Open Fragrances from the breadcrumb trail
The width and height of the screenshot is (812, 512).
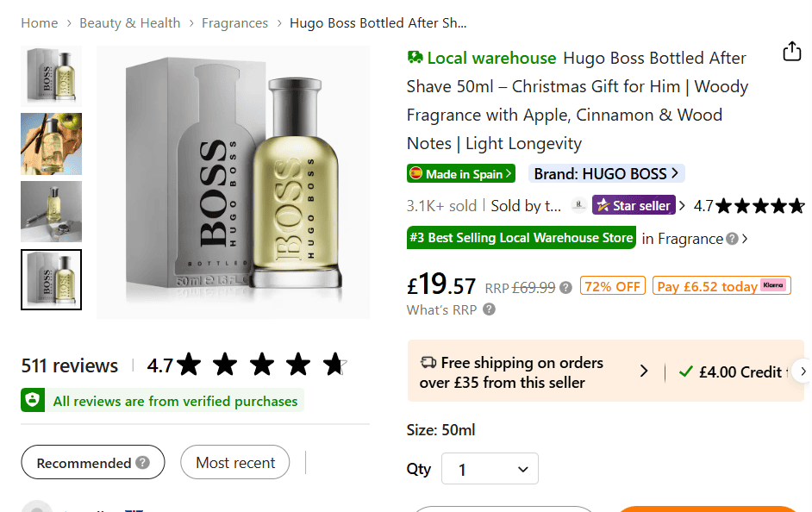pyautogui.click(x=234, y=23)
